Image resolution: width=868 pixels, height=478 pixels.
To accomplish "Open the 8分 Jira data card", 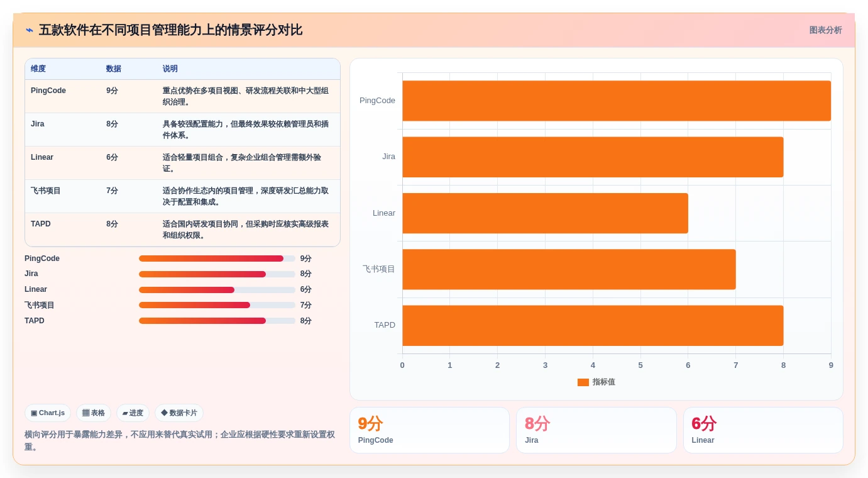I will tap(596, 430).
